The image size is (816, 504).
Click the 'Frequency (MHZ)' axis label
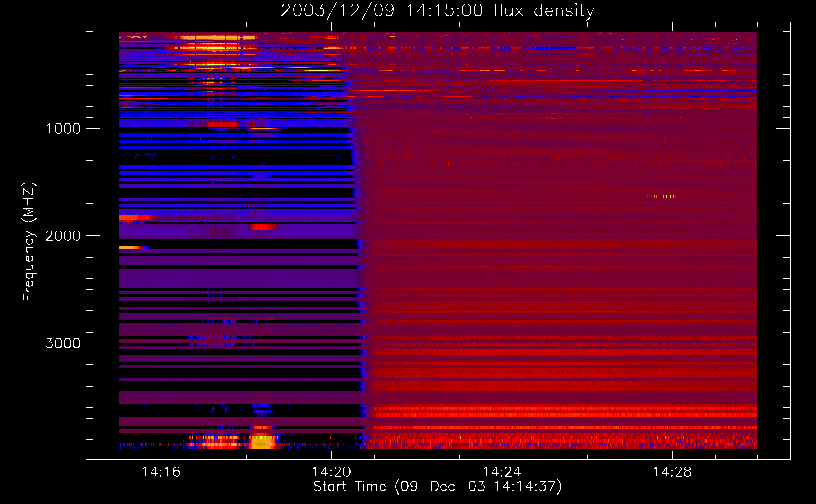(x=29, y=242)
